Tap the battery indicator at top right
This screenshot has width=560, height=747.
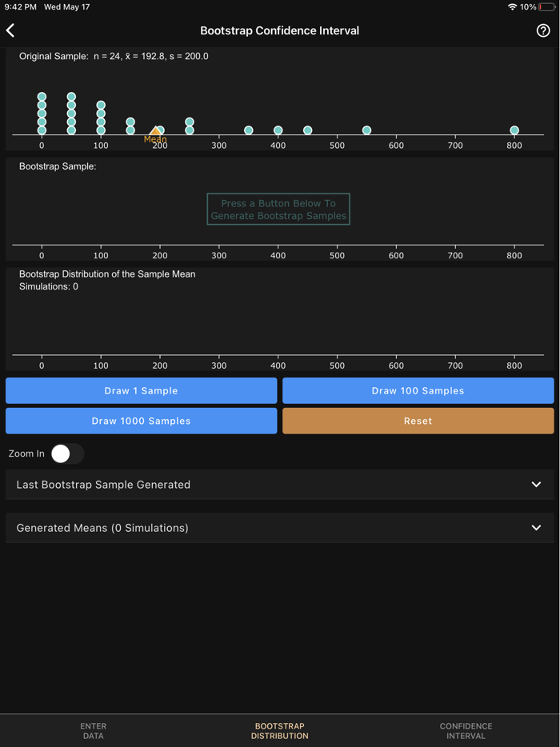[547, 6]
